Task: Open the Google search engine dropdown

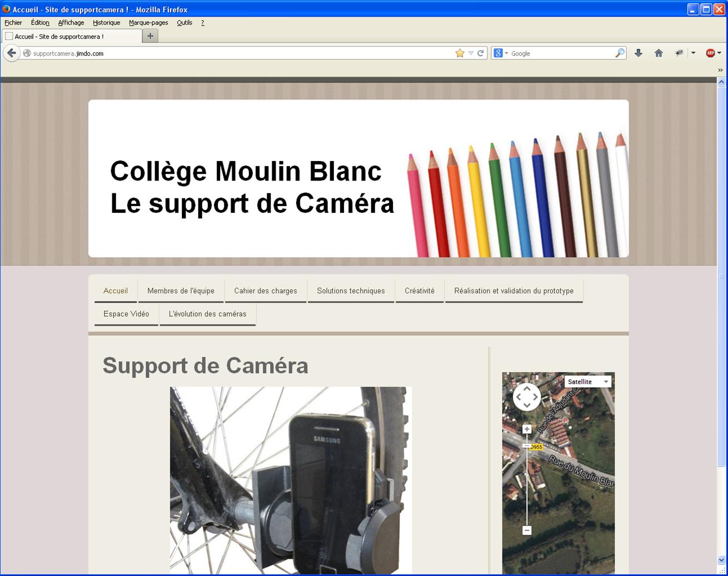Action: coord(500,53)
